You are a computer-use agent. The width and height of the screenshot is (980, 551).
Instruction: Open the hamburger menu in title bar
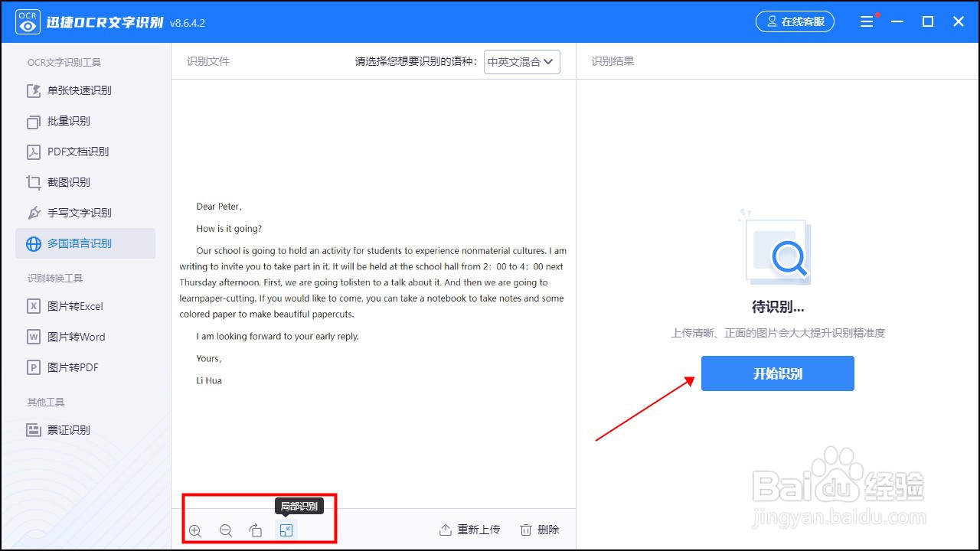867,21
